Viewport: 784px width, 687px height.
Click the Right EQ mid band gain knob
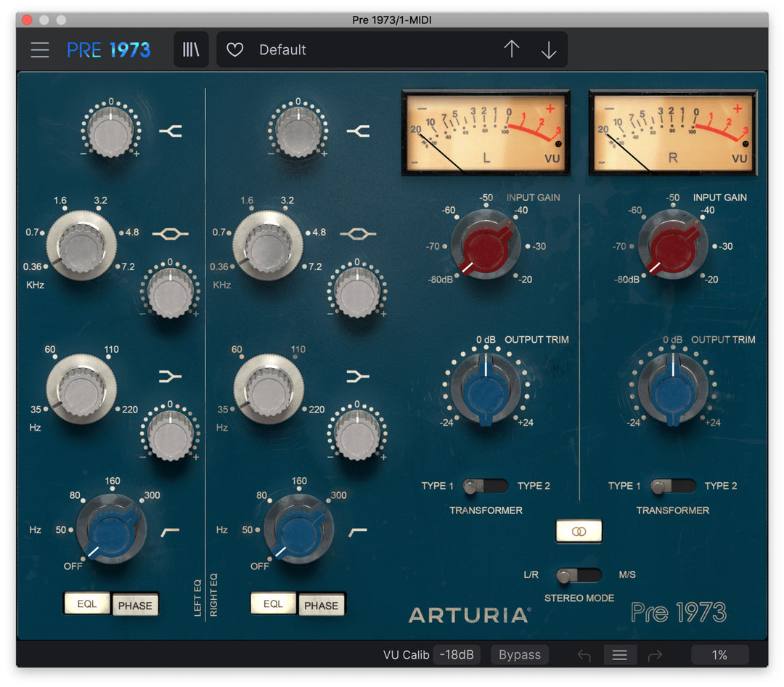click(x=357, y=293)
